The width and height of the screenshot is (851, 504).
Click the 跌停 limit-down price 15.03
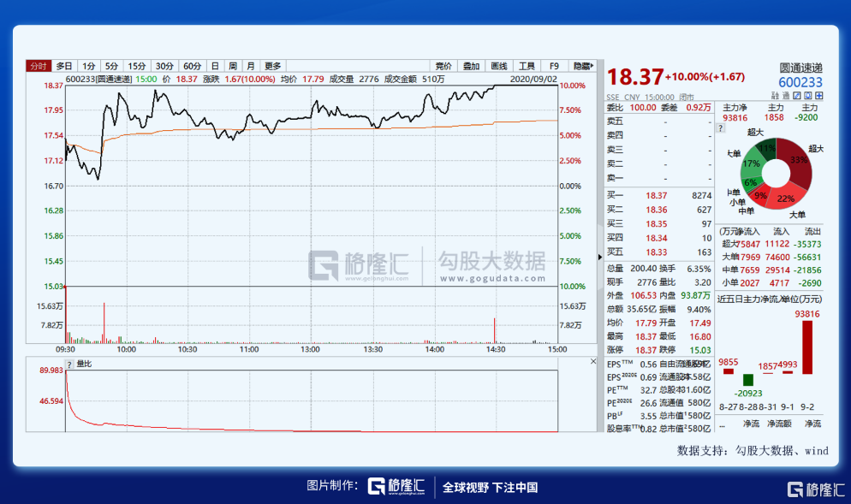click(x=700, y=351)
